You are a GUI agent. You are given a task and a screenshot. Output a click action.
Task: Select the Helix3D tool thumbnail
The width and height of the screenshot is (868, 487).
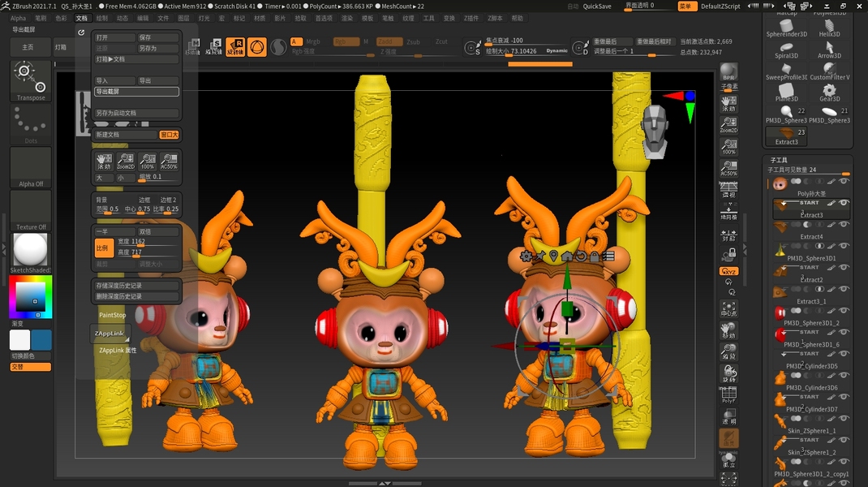829,28
